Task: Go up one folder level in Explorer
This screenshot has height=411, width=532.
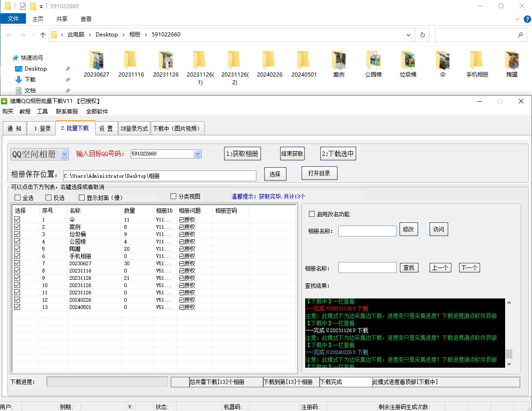Action: pyautogui.click(x=43, y=35)
